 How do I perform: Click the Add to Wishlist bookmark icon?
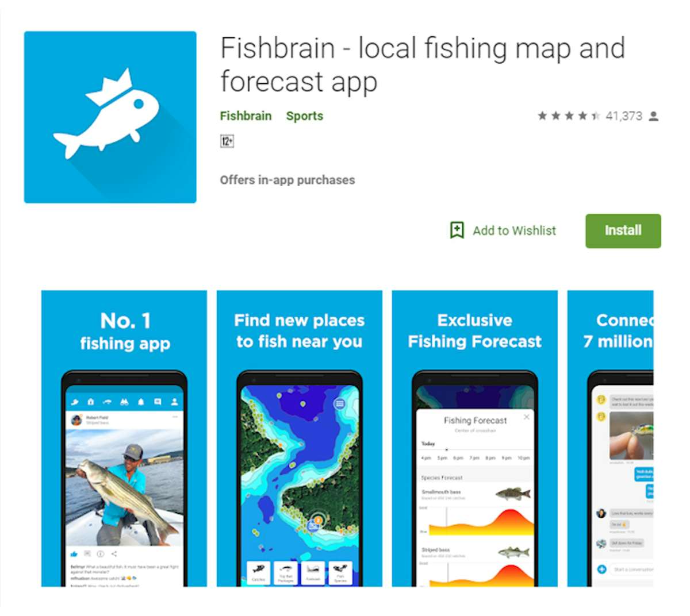pos(457,230)
